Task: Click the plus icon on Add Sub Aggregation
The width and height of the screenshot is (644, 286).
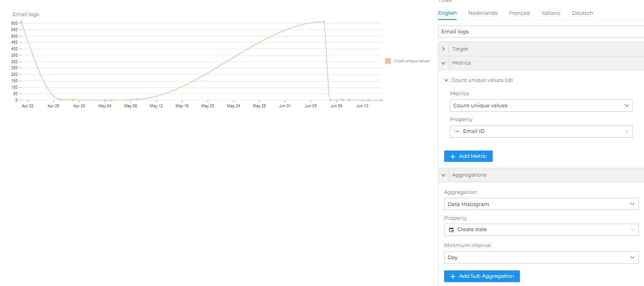Action: 453,276
